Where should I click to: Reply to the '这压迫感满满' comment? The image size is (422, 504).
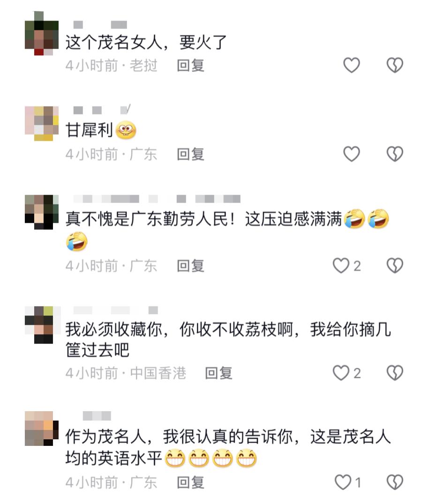click(190, 266)
